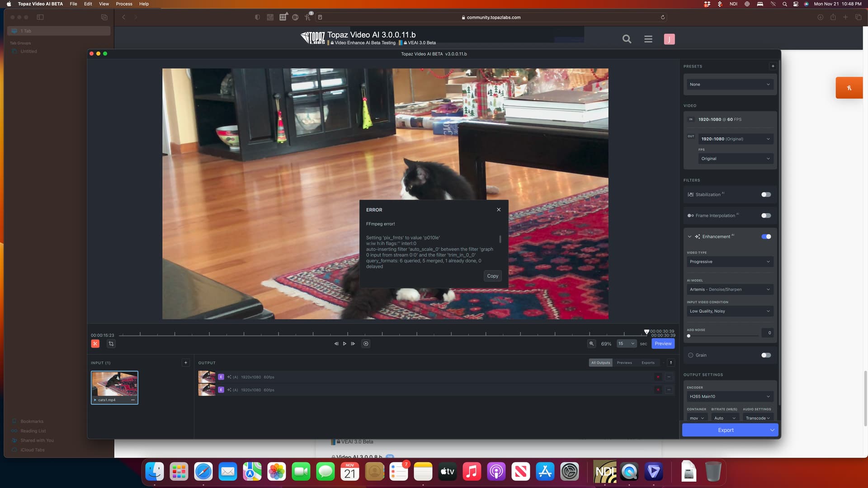868x488 pixels.
Task: Add a new input with the plus icon
Action: click(185, 363)
